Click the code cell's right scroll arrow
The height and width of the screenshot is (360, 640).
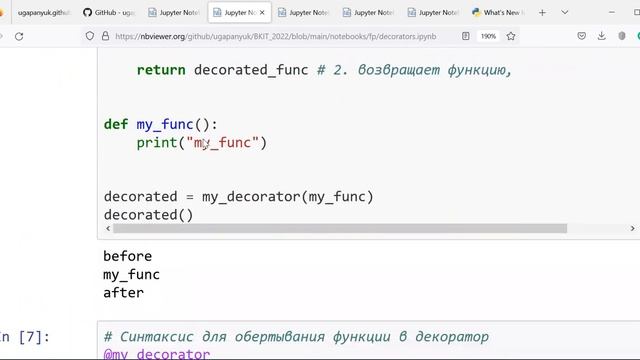click(632, 229)
